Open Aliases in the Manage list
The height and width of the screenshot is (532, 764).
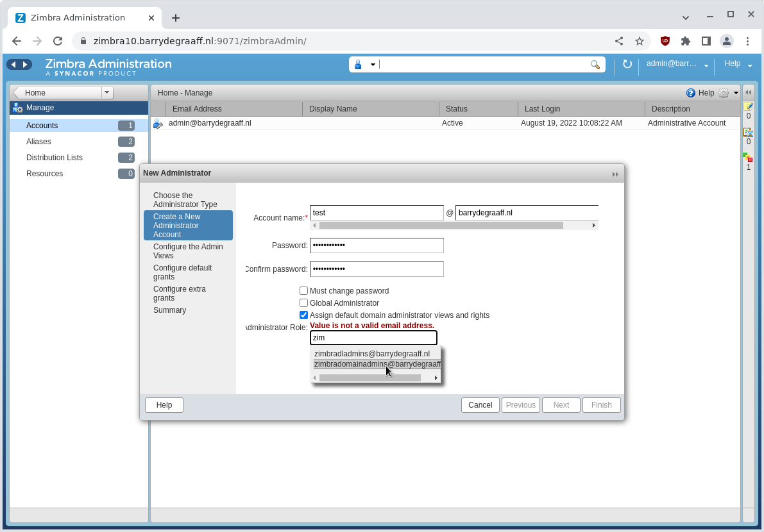click(x=79, y=142)
